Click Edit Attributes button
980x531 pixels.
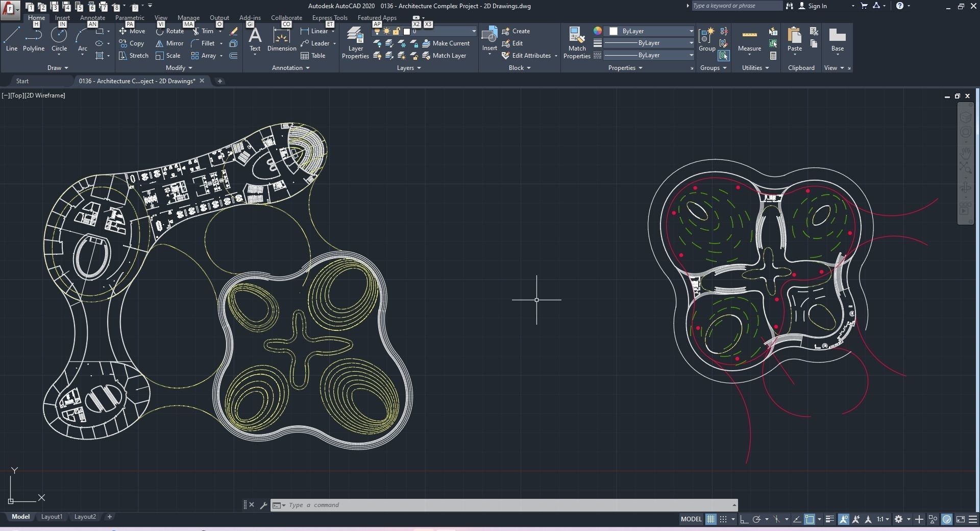tap(526, 56)
